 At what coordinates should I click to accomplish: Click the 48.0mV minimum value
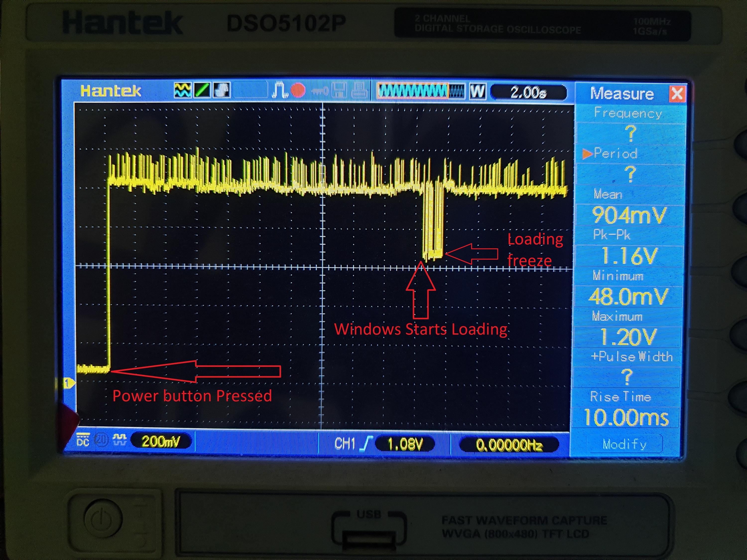[x=628, y=296]
